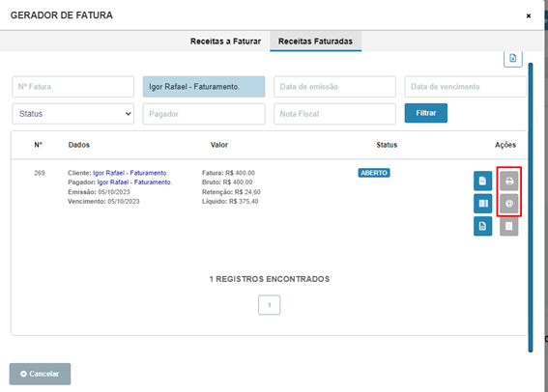Open the Cliente link Igor Rafael - Faturamento
The width and height of the screenshot is (548, 392).
click(130, 173)
